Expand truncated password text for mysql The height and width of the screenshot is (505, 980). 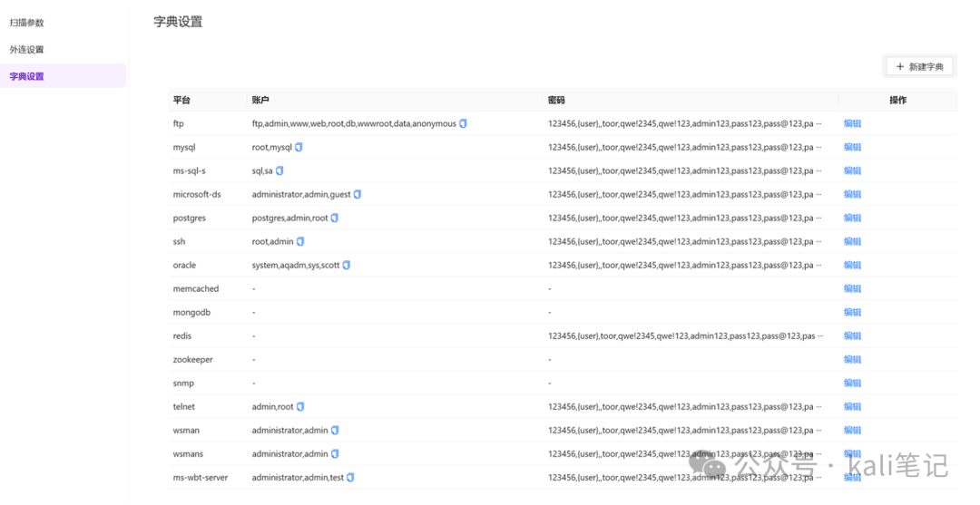click(818, 147)
